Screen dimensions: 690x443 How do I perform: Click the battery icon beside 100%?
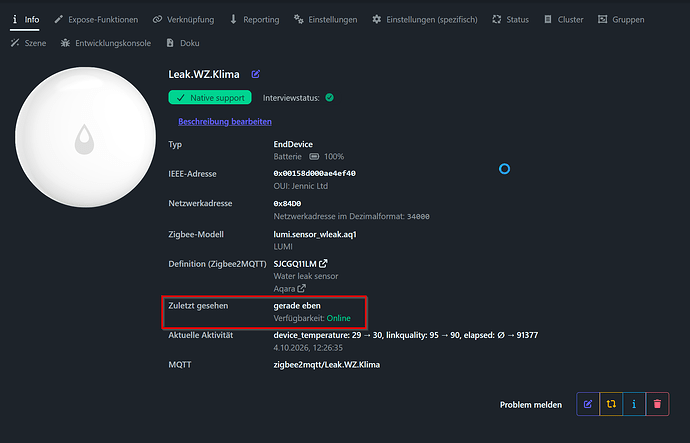314,157
